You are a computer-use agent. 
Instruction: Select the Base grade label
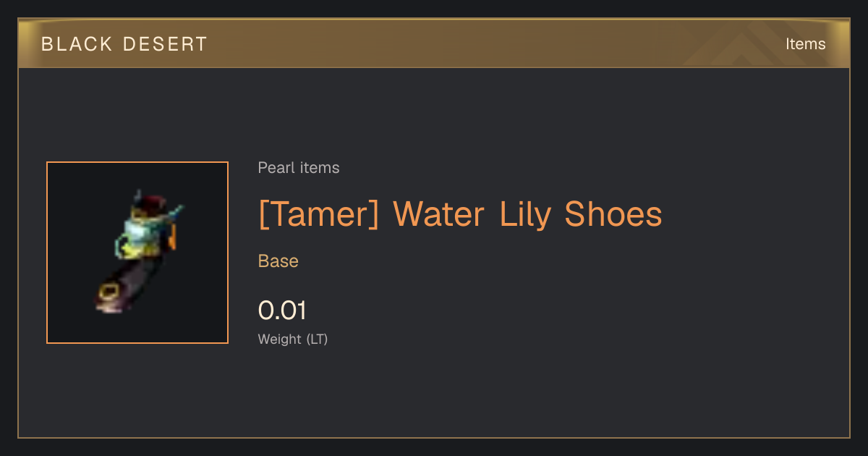pos(278,261)
